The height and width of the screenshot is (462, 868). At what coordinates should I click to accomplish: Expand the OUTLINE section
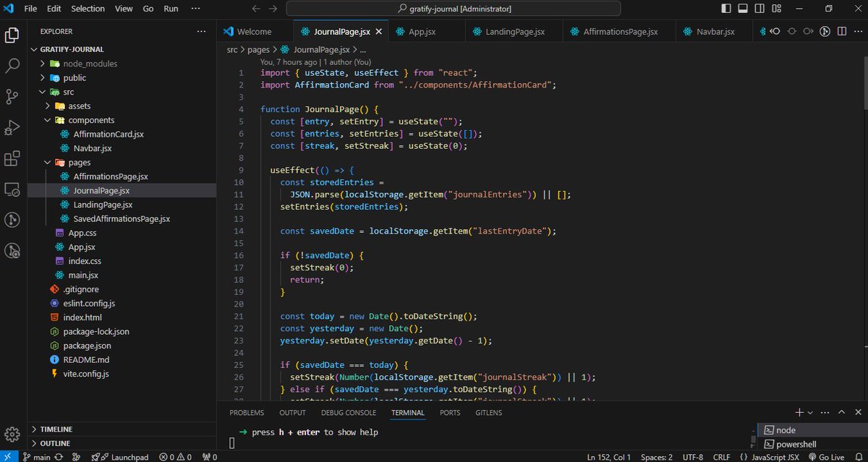tap(122, 443)
